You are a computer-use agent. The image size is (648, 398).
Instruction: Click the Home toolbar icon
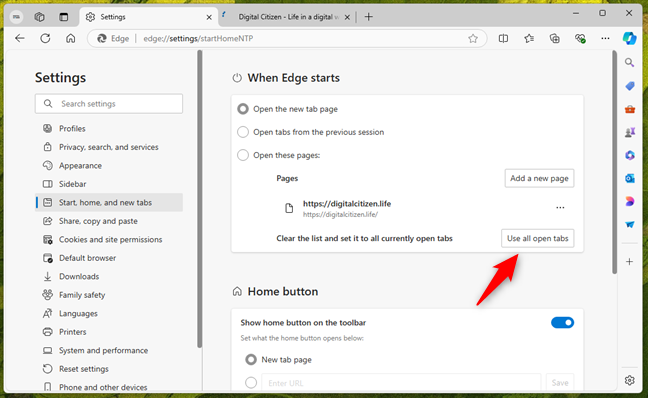(x=71, y=38)
